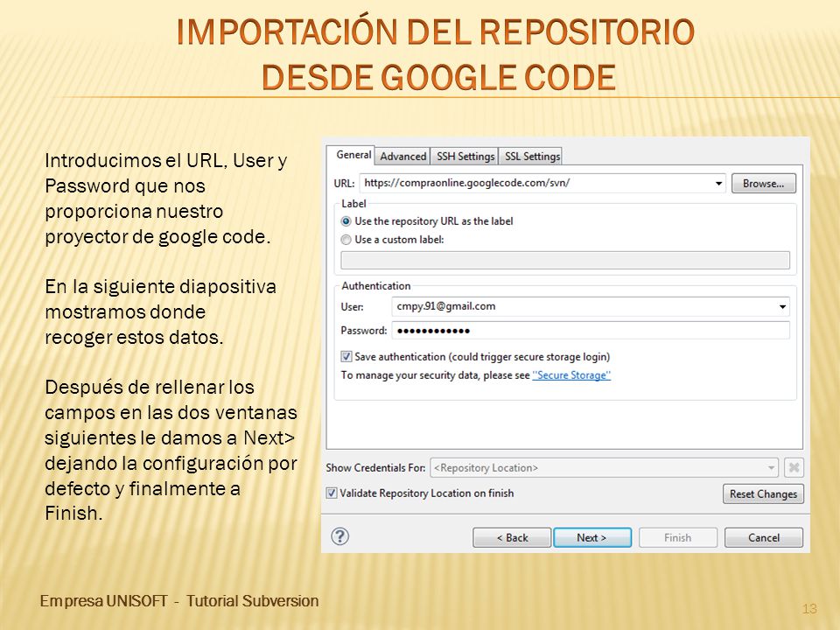This screenshot has height=630, width=840.
Task: Proceed with the Next > button
Action: 592,537
